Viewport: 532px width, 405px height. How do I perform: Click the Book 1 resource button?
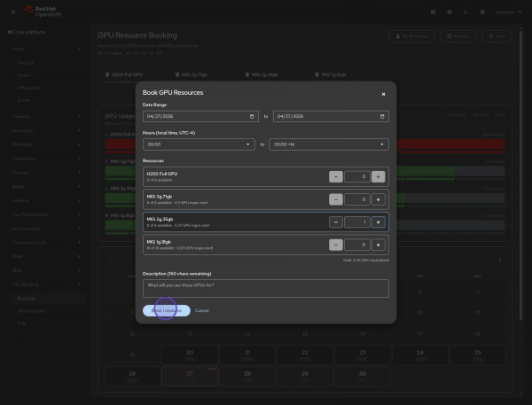pyautogui.click(x=167, y=311)
